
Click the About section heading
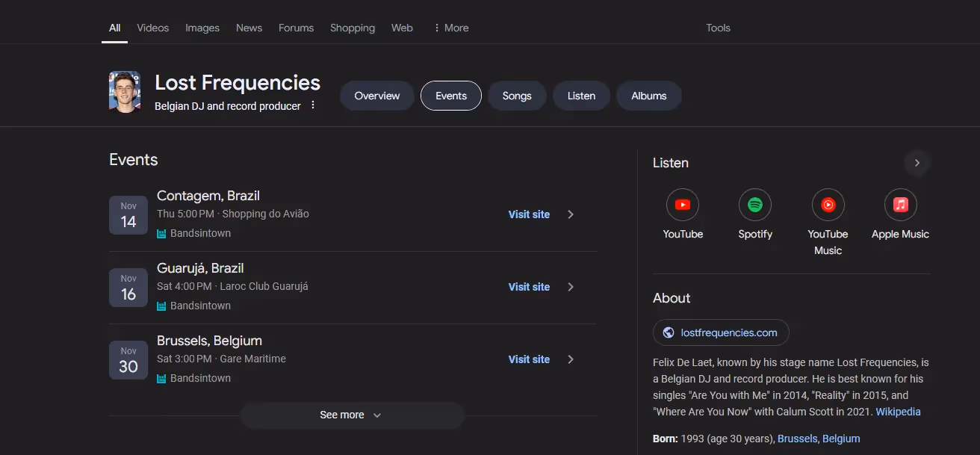(672, 298)
